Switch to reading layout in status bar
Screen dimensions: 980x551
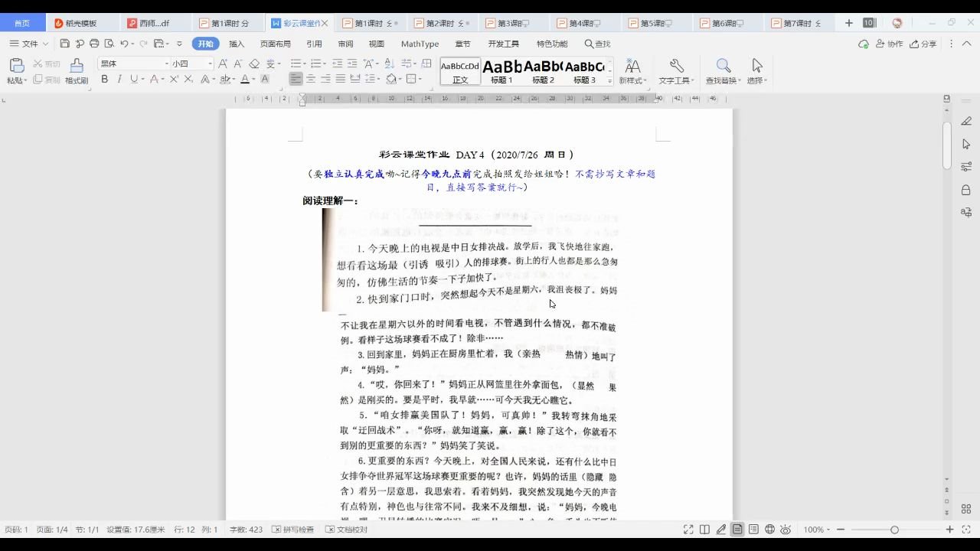(704, 530)
